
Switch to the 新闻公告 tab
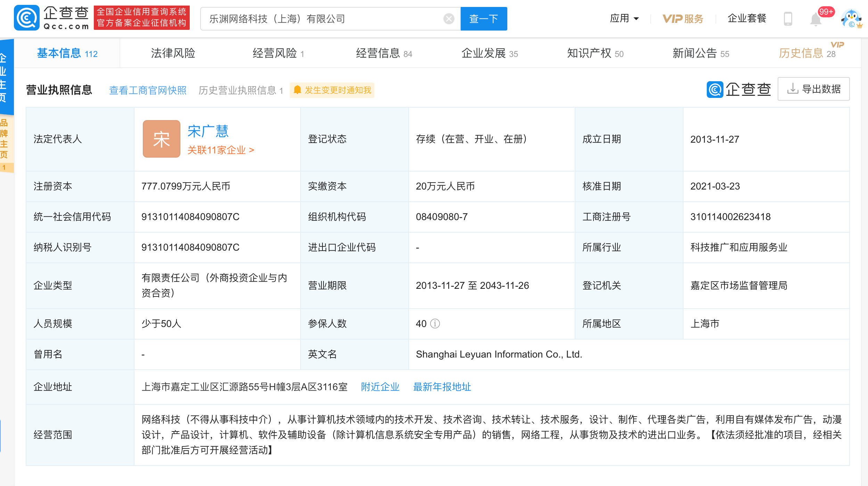701,53
